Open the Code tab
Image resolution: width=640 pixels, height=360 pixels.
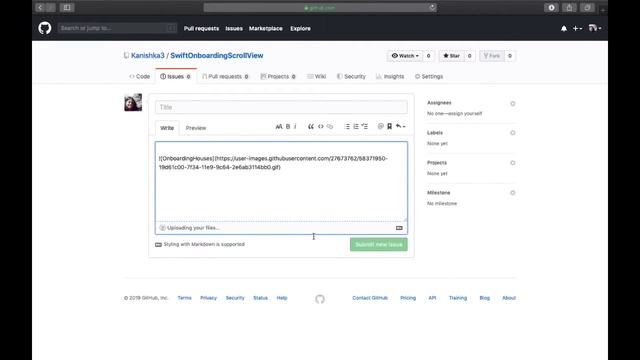(x=140, y=77)
